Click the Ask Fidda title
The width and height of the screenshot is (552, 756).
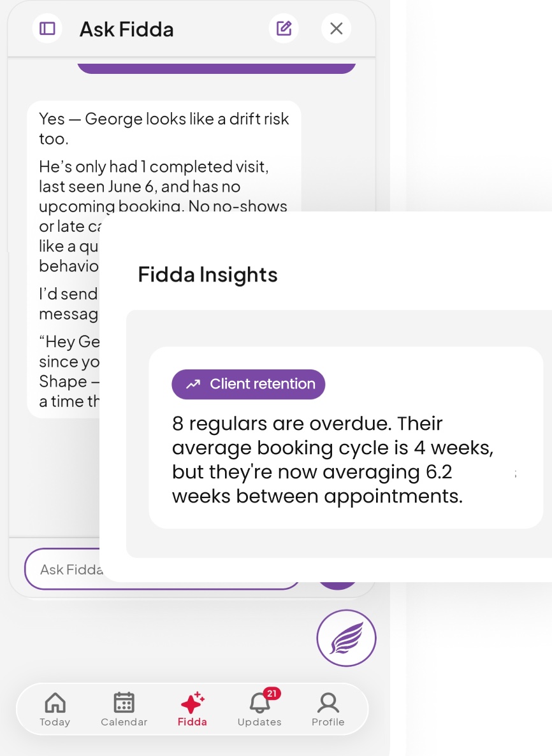(126, 29)
